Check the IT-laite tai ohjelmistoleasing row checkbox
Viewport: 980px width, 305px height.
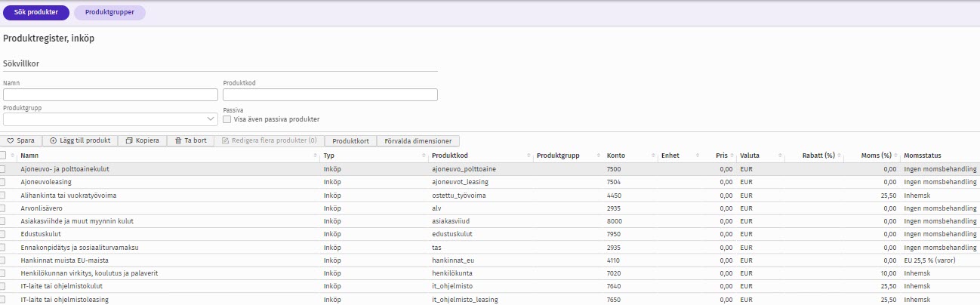(x=3, y=299)
